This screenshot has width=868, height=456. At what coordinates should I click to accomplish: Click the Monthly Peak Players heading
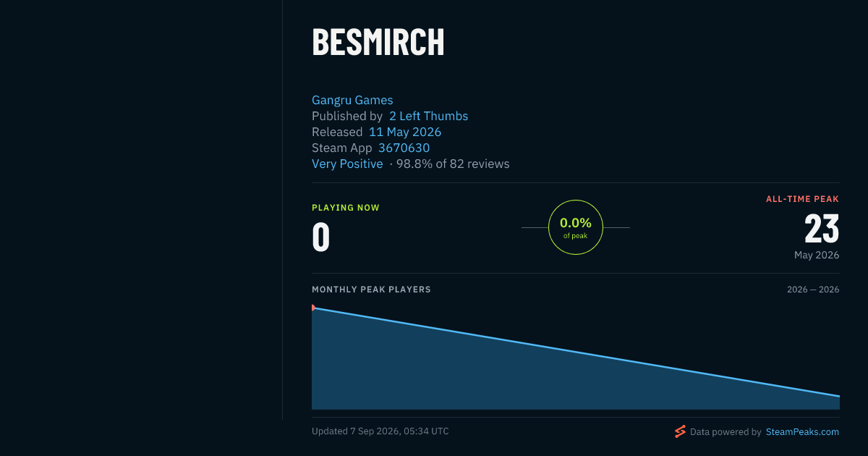tap(371, 290)
